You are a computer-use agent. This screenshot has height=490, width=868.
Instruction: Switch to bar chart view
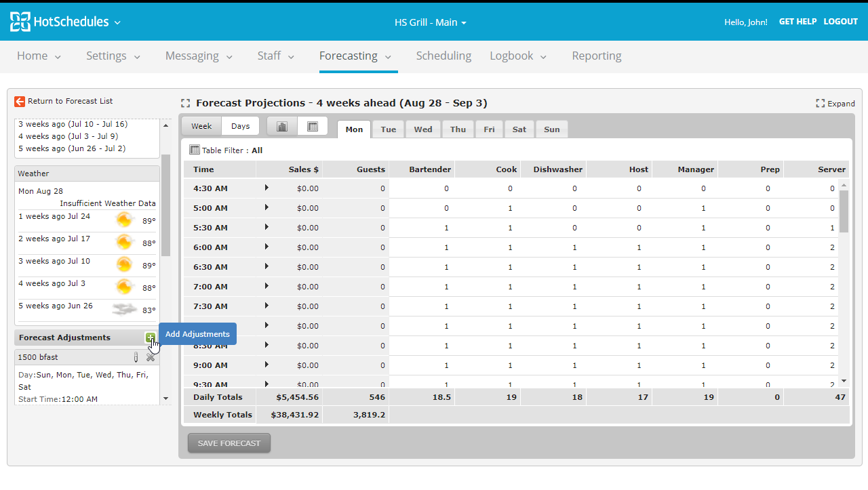coord(282,127)
